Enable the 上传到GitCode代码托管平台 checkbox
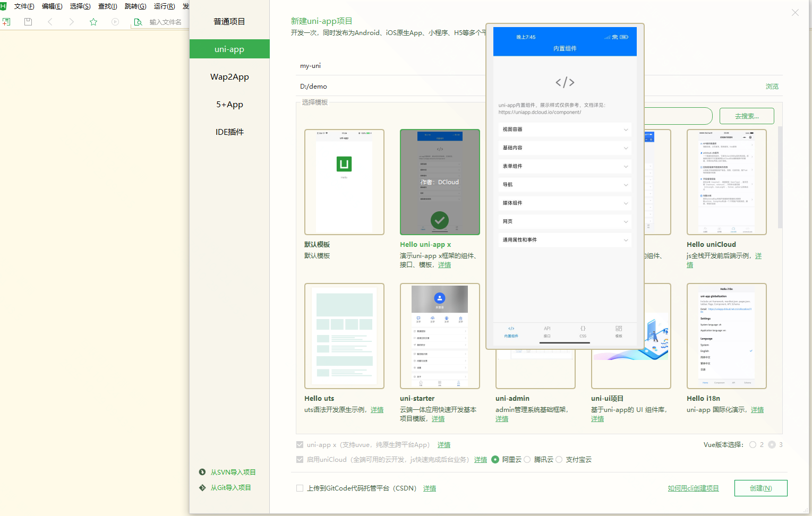The height and width of the screenshot is (516, 812). click(x=300, y=488)
